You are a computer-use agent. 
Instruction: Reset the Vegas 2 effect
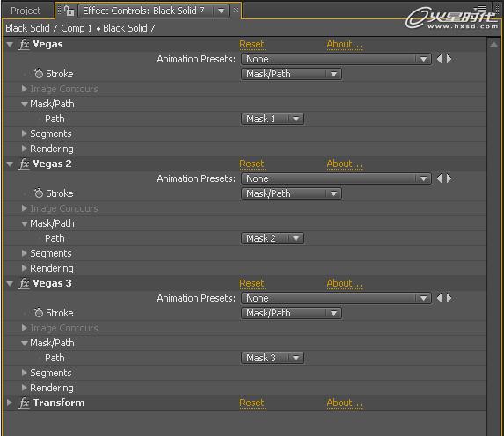tap(252, 163)
